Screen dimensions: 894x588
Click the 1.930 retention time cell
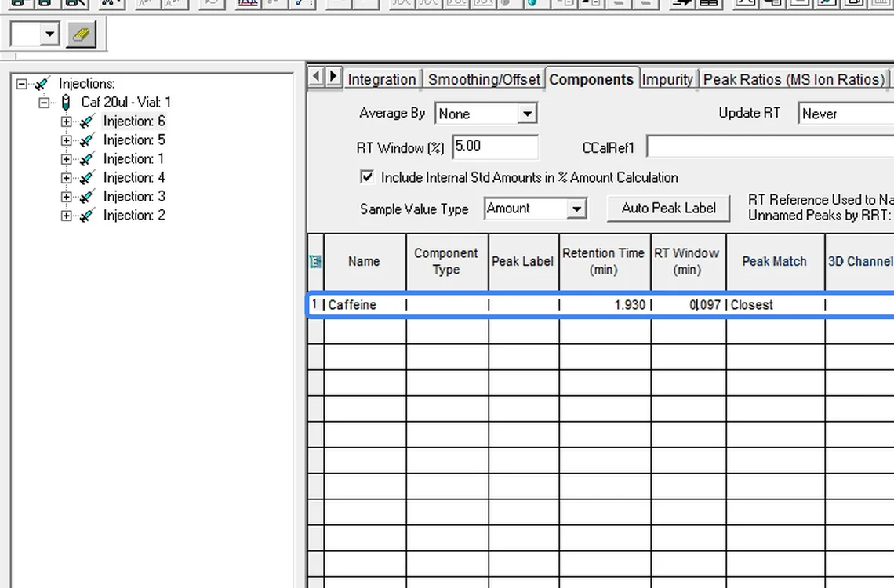click(605, 305)
